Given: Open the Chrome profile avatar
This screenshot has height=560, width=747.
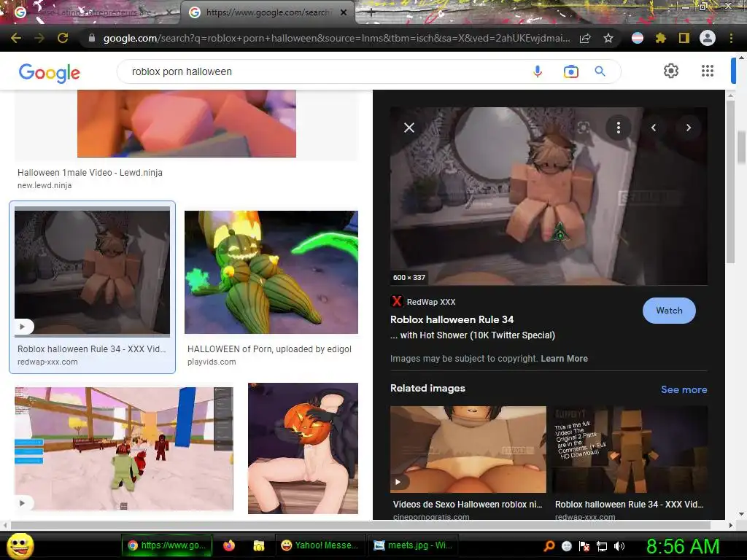Looking at the screenshot, I should coord(708,38).
